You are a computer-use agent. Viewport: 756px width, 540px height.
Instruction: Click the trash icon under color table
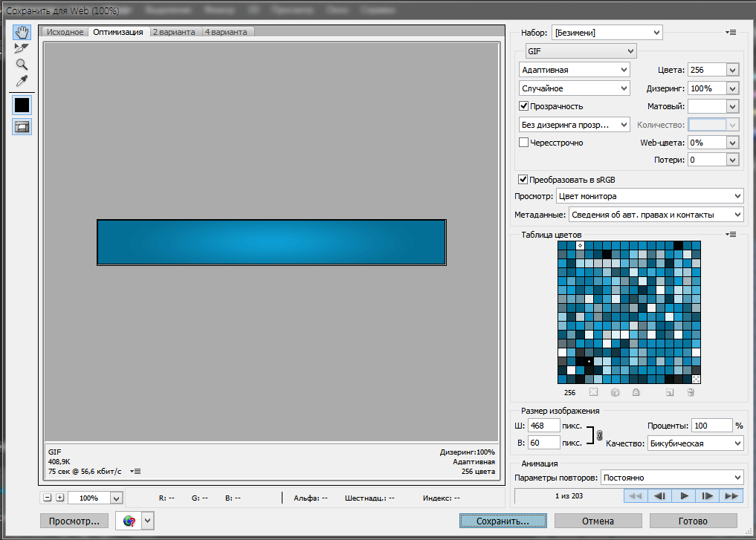(691, 392)
